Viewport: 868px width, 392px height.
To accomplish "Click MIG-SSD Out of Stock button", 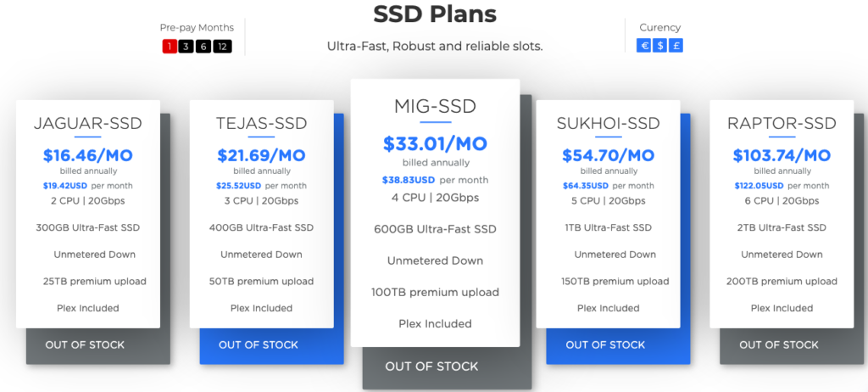I will click(431, 367).
